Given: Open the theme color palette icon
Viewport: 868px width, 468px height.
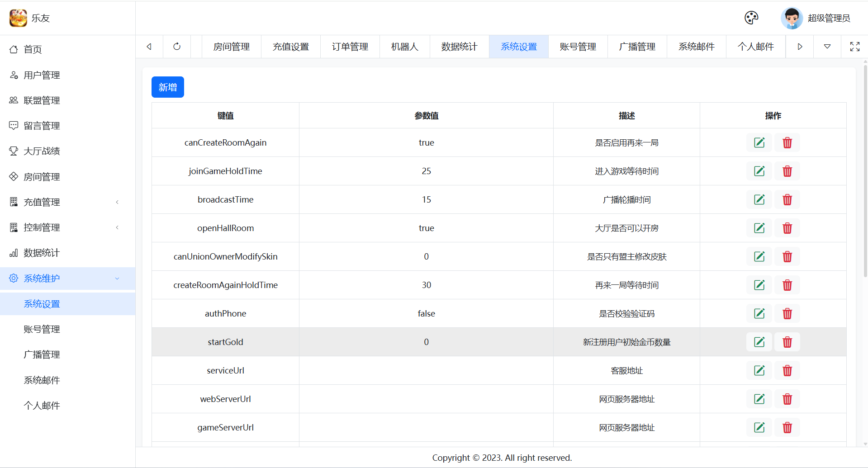Looking at the screenshot, I should click(751, 18).
